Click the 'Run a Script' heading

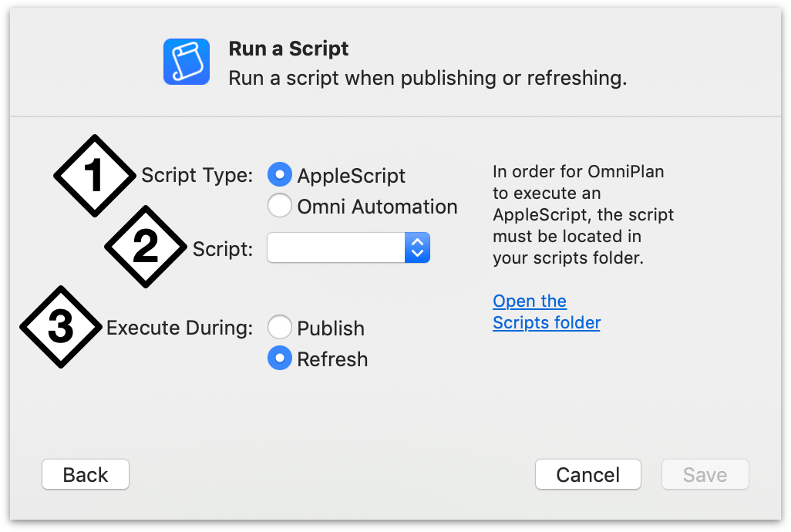pos(288,49)
